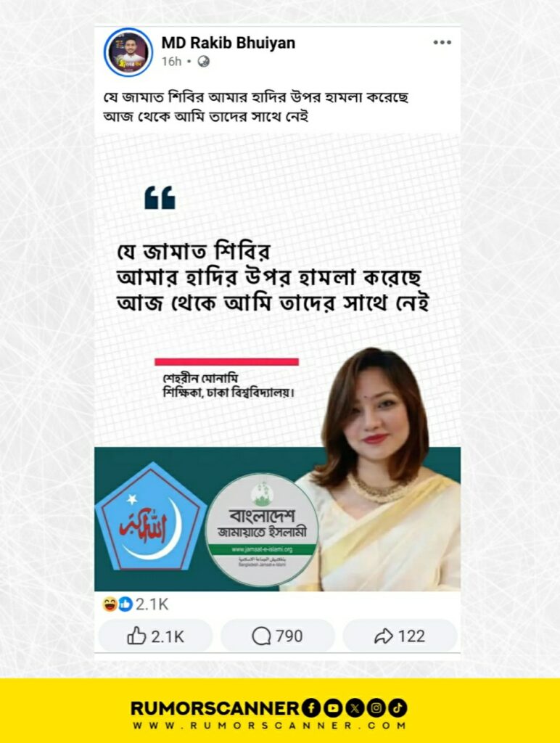
Task: View the 2.1K reactions count list
Action: pyautogui.click(x=152, y=604)
